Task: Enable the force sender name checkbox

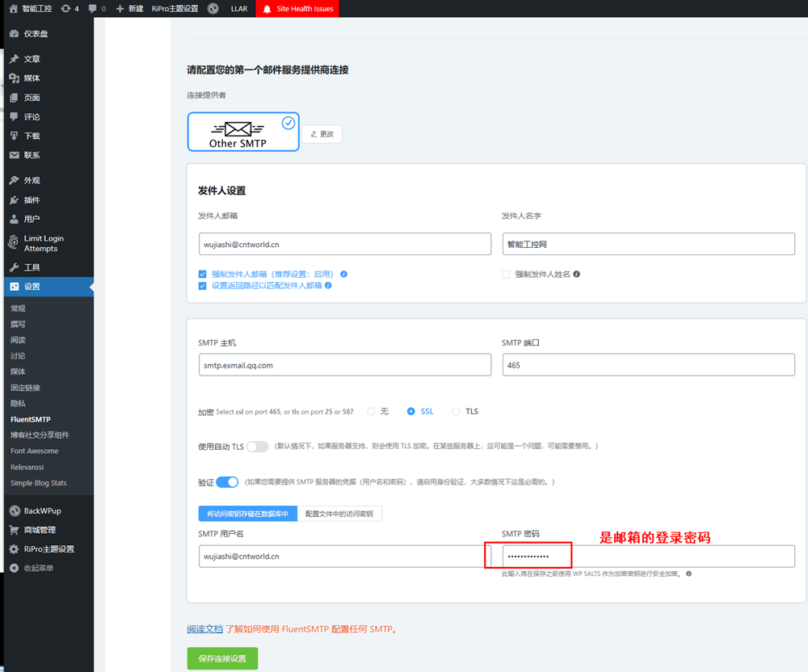Action: pyautogui.click(x=507, y=274)
